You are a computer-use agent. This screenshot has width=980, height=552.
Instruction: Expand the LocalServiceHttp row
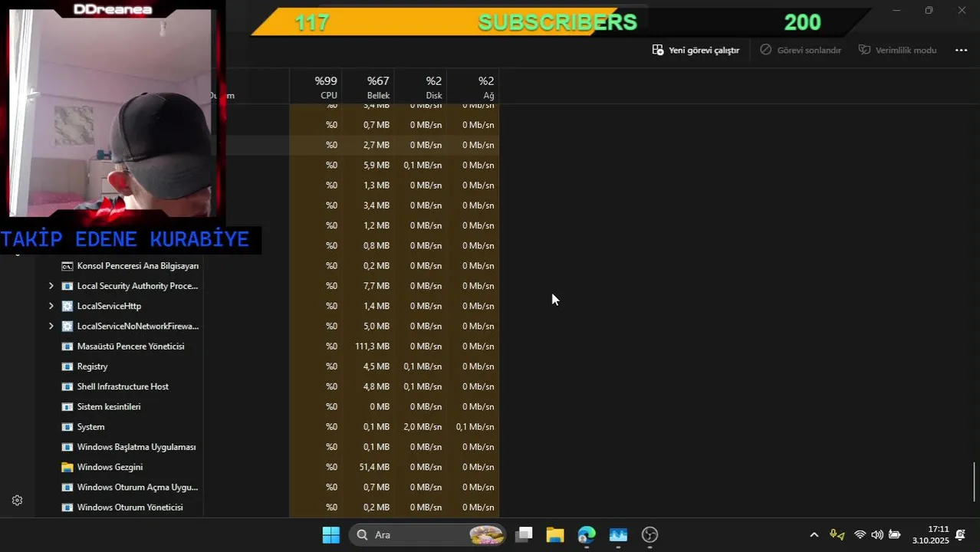click(x=51, y=306)
